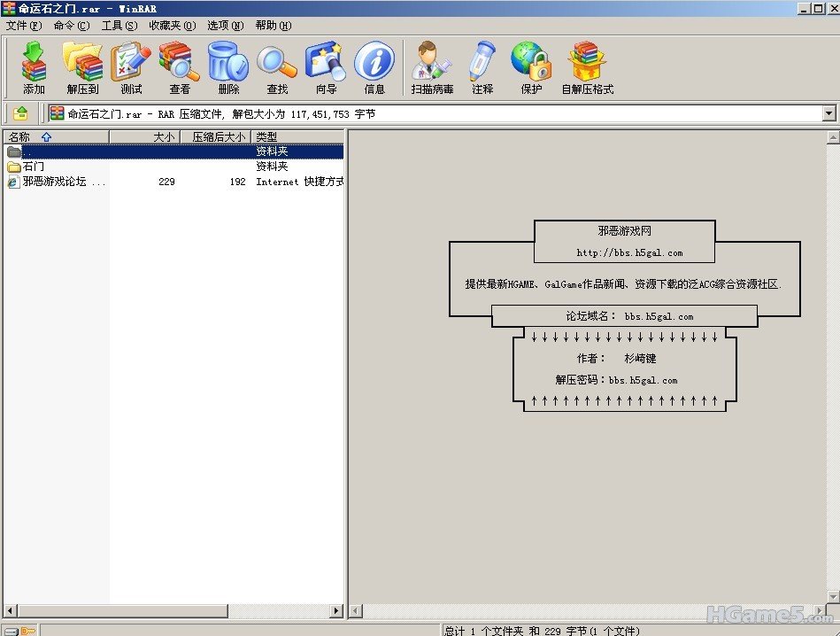Open the File menu (文件)
The height and width of the screenshot is (636, 840).
click(24, 25)
